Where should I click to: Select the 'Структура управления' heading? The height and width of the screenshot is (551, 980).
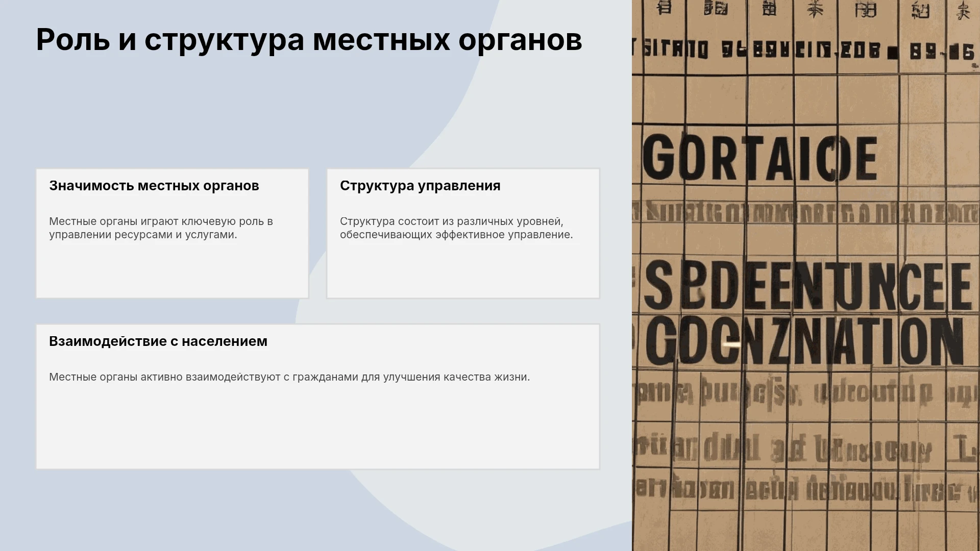420,186
